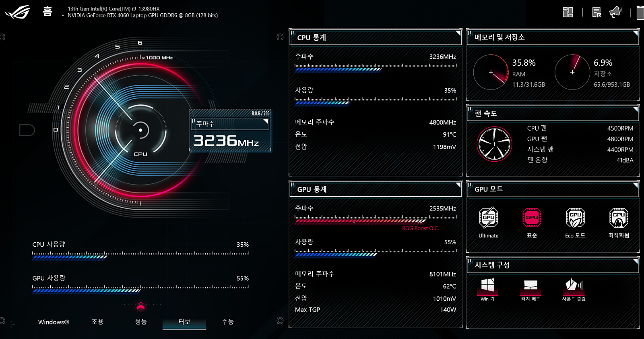
Task: Collapse the CPU 통계 panel corner arrow
Action: coord(458,33)
